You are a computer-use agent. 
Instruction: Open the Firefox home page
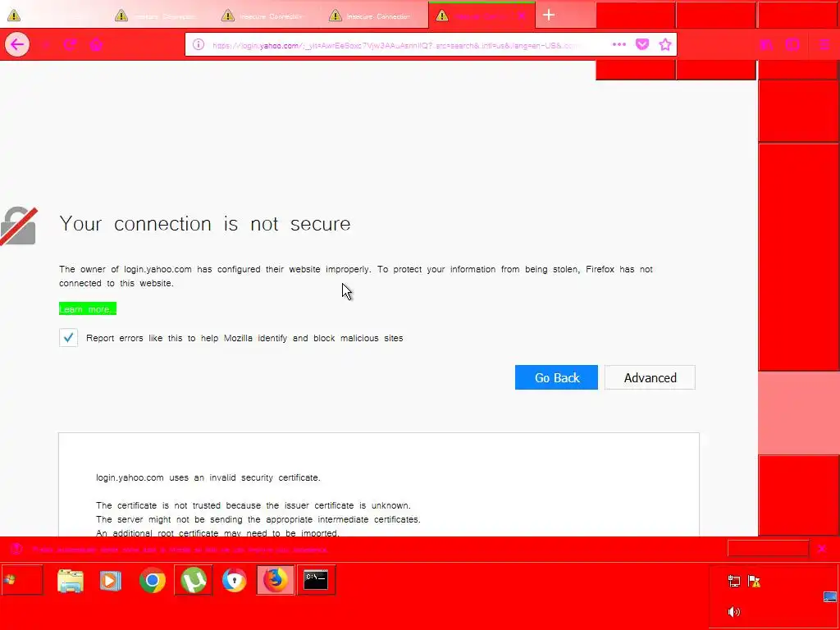(x=96, y=44)
